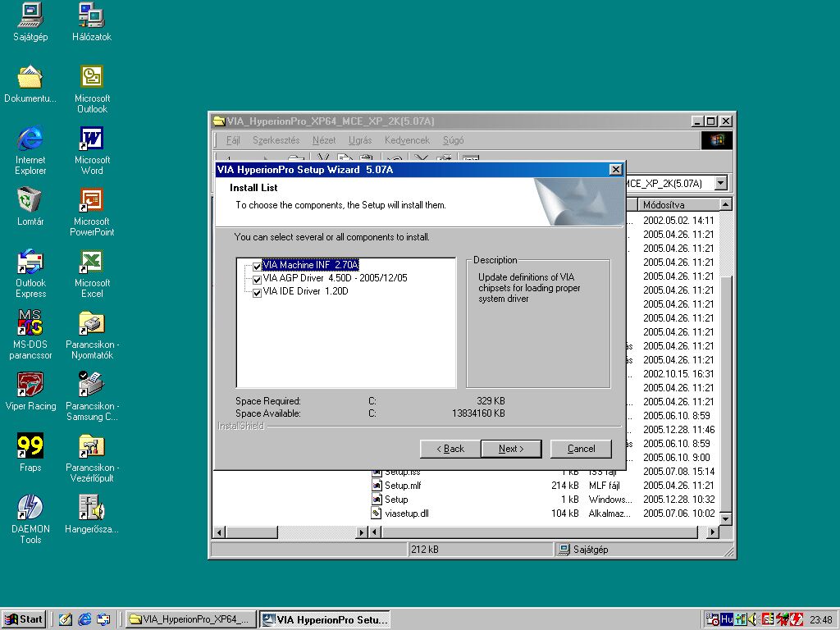The image size is (840, 630).
Task: Click the Start button
Action: pos(24,619)
